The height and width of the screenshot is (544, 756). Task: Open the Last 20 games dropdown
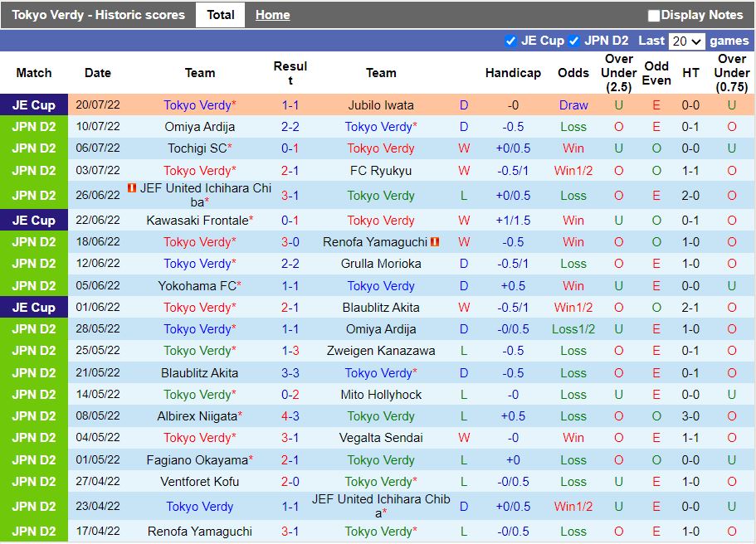coord(686,41)
